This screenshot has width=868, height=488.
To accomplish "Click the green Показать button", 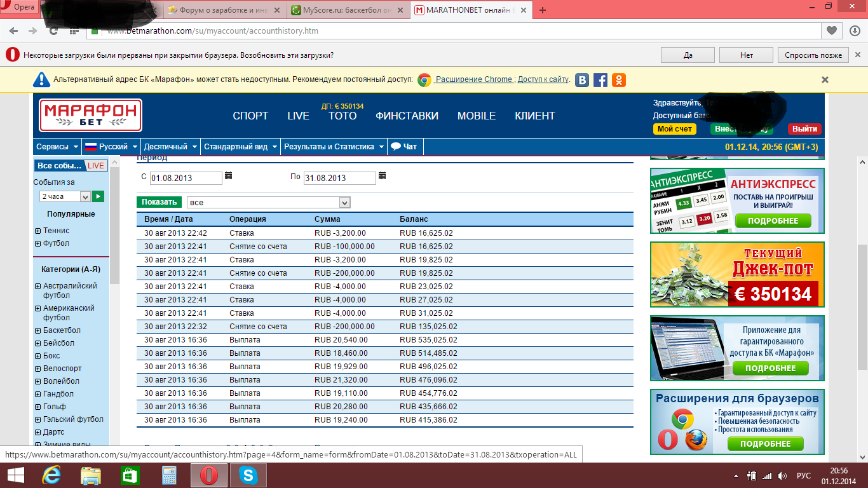I will point(159,202).
